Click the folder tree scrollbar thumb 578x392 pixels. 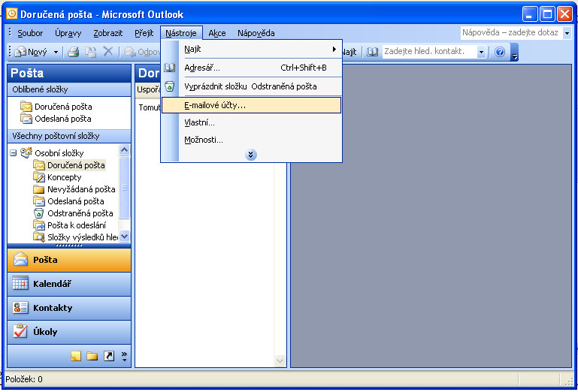click(x=125, y=188)
